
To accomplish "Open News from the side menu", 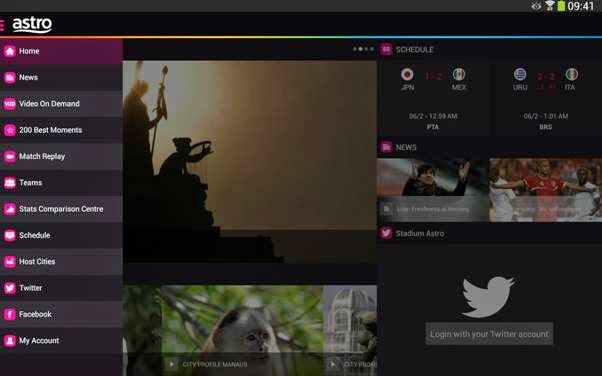I will 61,78.
